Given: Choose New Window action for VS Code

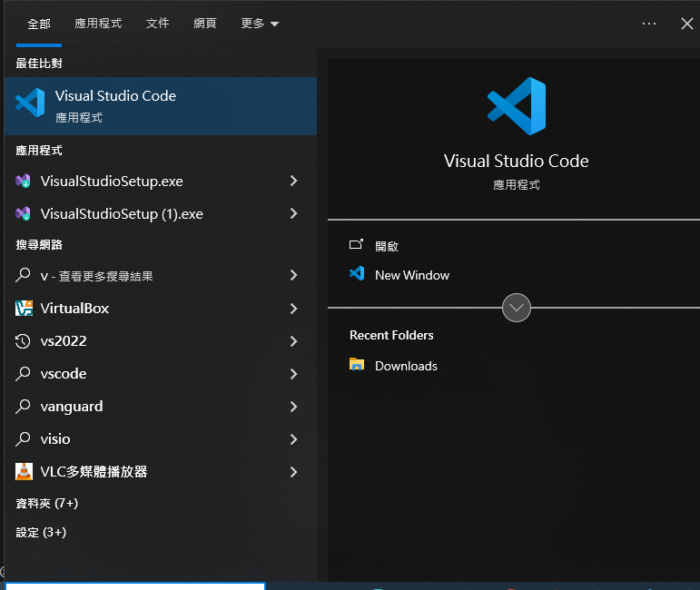Looking at the screenshot, I should pyautogui.click(x=411, y=275).
